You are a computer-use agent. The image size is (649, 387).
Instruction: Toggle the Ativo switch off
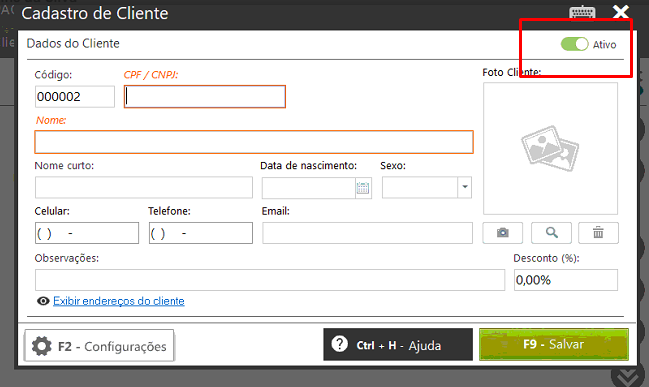click(x=574, y=44)
